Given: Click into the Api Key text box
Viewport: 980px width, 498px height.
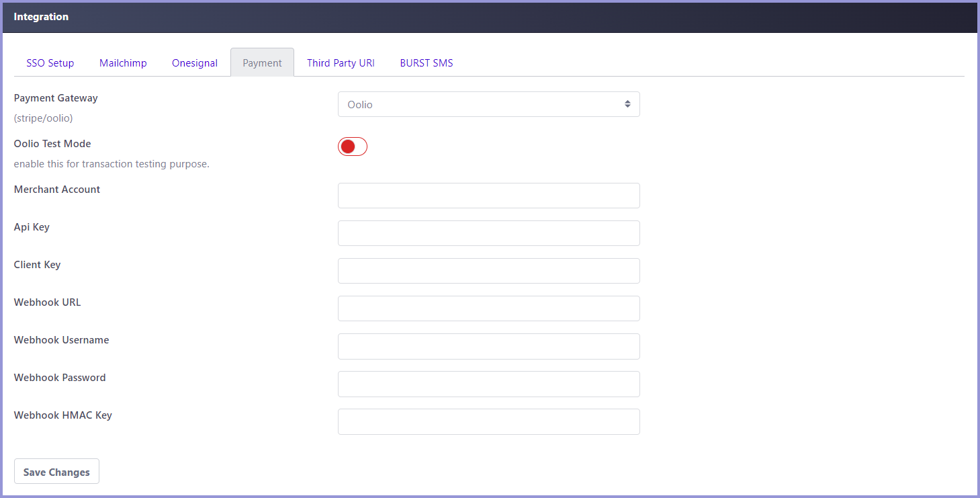Looking at the screenshot, I should (x=488, y=233).
